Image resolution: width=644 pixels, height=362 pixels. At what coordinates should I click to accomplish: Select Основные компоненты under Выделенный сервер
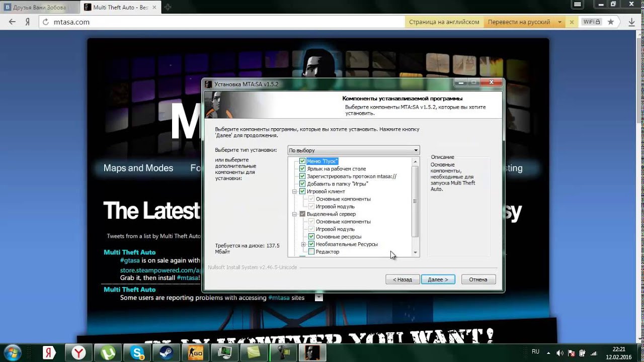pos(343,222)
